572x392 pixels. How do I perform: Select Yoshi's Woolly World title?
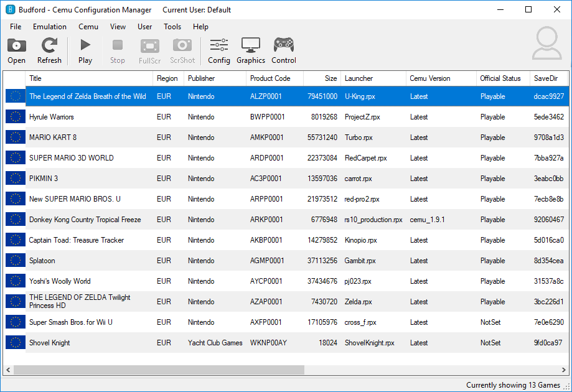(x=60, y=281)
